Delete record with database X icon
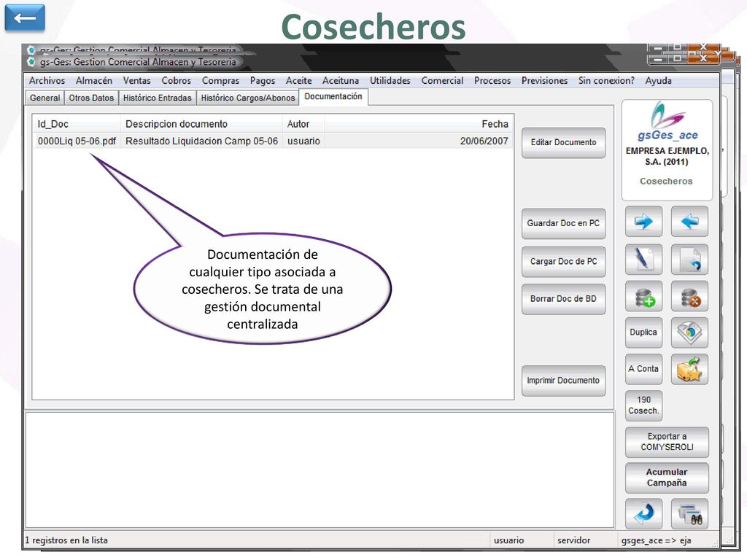 click(x=689, y=296)
